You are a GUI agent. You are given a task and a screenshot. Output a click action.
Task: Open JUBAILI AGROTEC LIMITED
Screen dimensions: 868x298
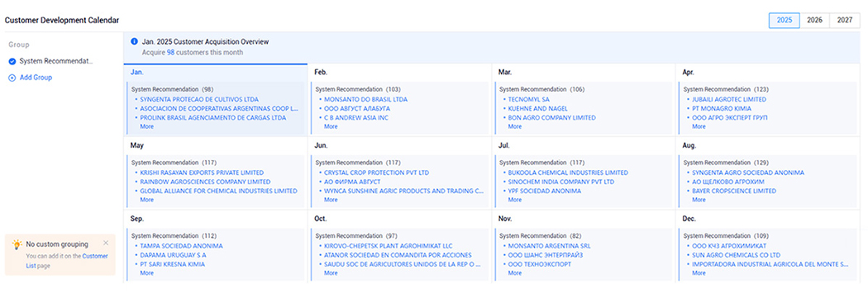point(729,100)
